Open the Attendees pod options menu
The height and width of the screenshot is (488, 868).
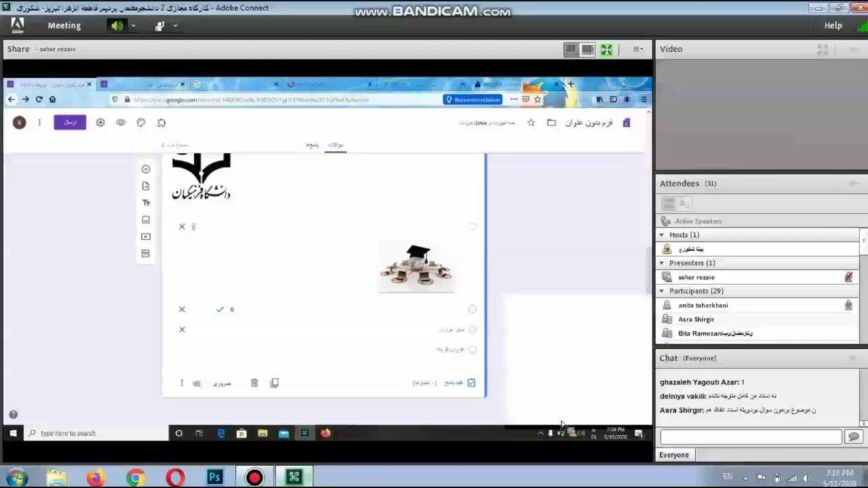pyautogui.click(x=852, y=184)
